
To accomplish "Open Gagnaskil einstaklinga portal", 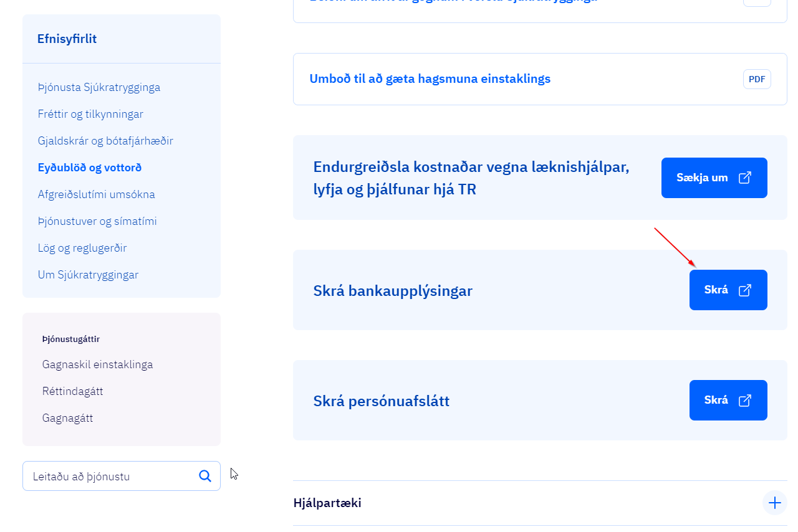I will coord(97,364).
